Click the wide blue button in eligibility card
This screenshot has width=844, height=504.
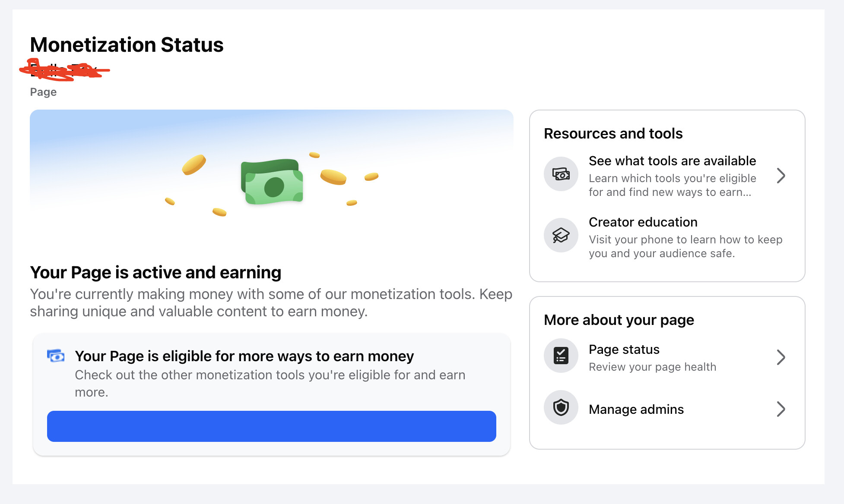point(271,426)
